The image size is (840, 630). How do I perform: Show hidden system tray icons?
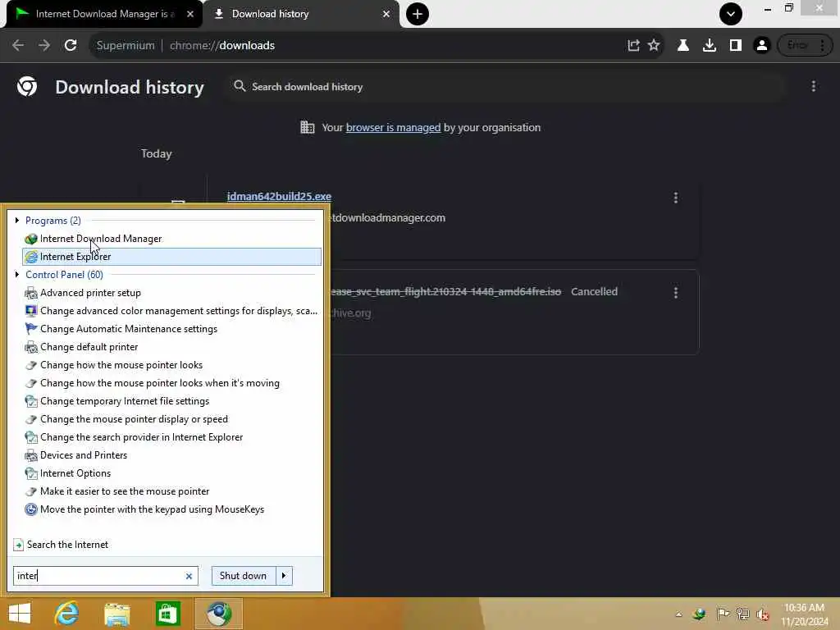pos(678,614)
